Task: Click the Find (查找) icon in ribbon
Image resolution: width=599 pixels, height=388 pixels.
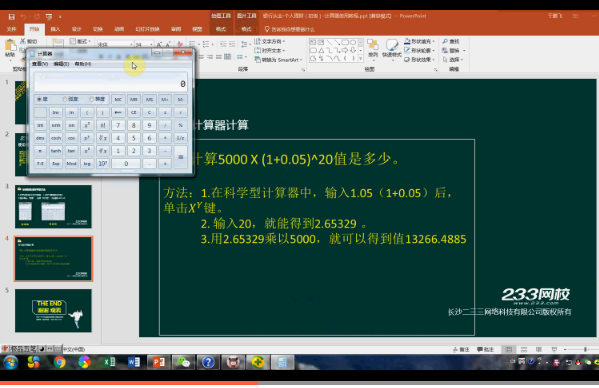Action: [x=451, y=41]
